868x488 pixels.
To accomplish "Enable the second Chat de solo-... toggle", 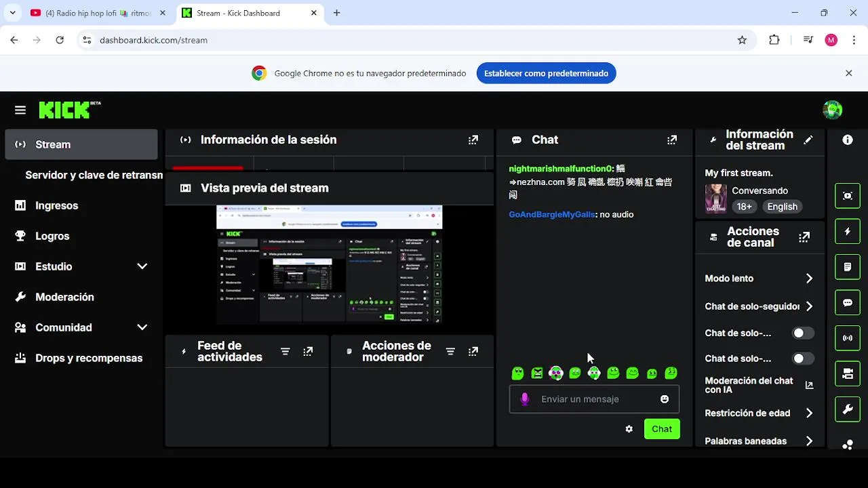I will pos(803,359).
